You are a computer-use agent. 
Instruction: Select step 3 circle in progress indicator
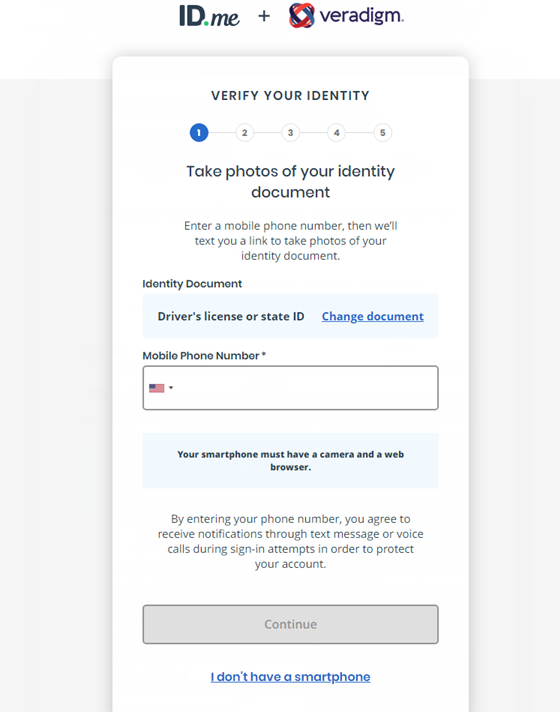[291, 133]
